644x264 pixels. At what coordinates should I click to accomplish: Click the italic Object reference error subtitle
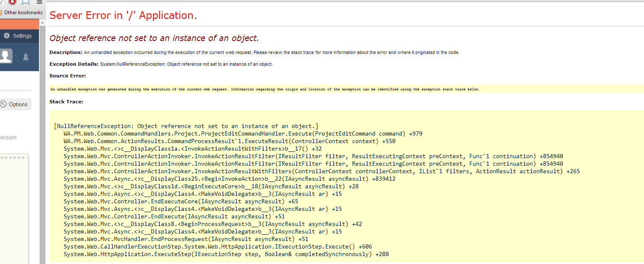tap(154, 38)
